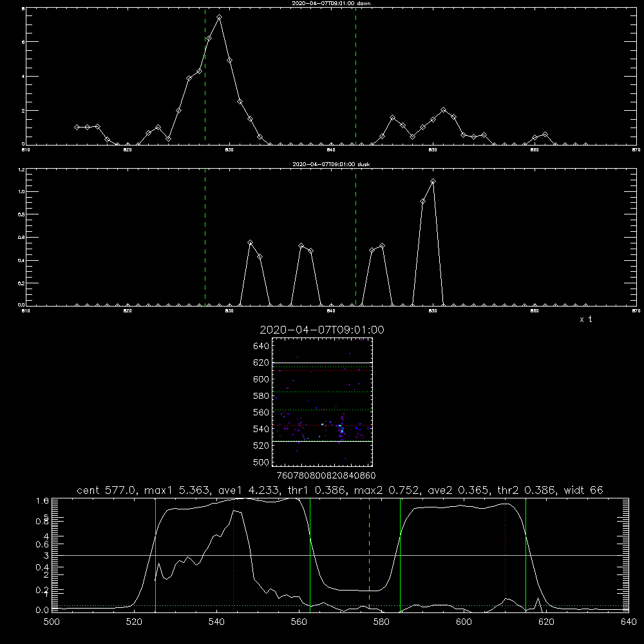
Task: Click the 580 tick label on bottom plot axis
Action: click(x=381, y=622)
